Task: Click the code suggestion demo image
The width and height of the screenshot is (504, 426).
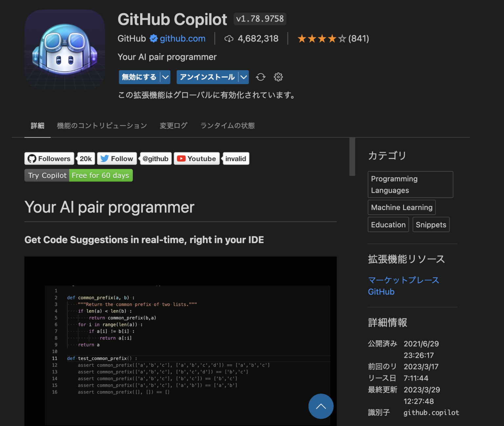Action: [180, 341]
